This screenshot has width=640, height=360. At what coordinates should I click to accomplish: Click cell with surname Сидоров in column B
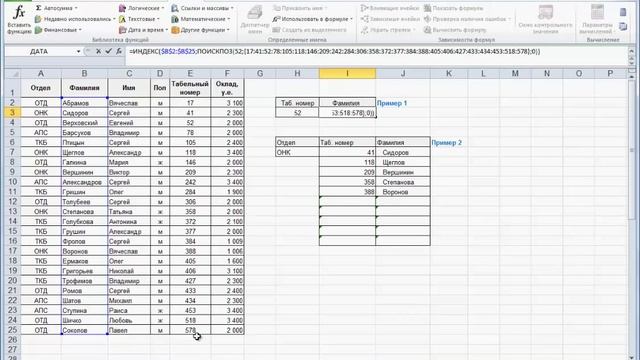click(84, 113)
